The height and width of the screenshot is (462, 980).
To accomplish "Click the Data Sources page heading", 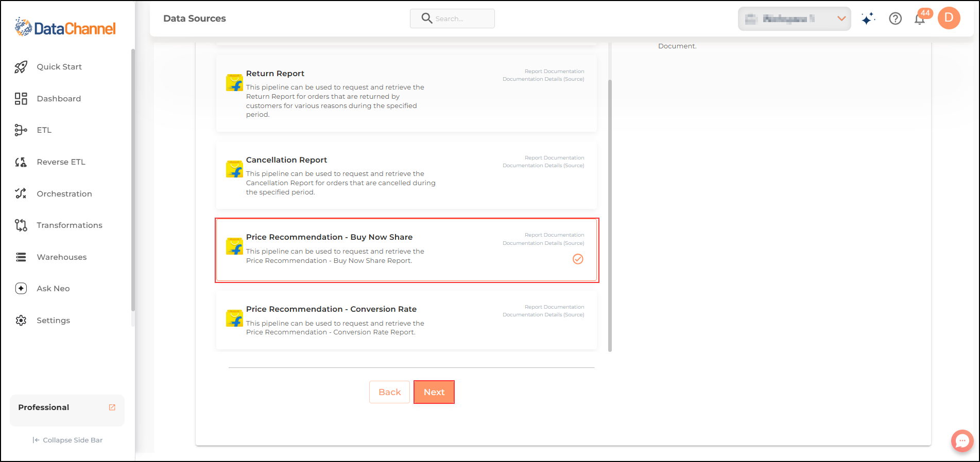I will (195, 19).
